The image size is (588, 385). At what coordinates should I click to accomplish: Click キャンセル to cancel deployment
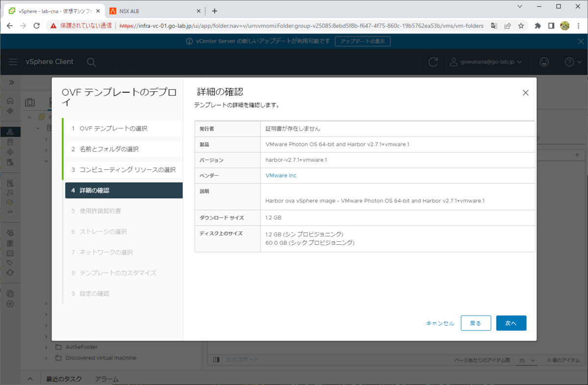point(440,323)
